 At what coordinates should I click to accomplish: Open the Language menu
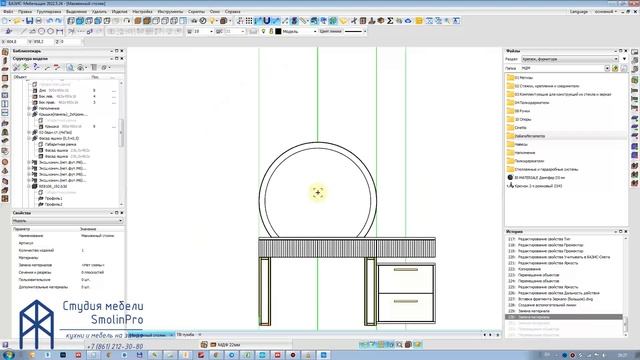point(579,11)
